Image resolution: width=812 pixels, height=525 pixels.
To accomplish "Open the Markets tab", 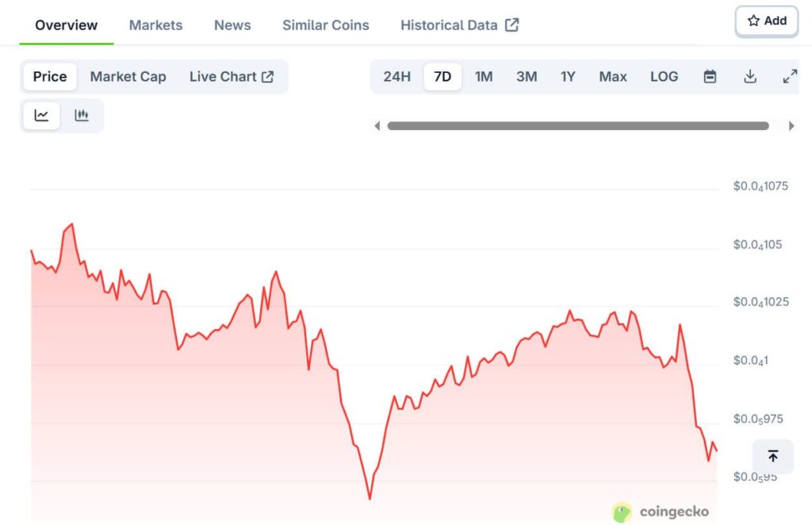I will (155, 25).
